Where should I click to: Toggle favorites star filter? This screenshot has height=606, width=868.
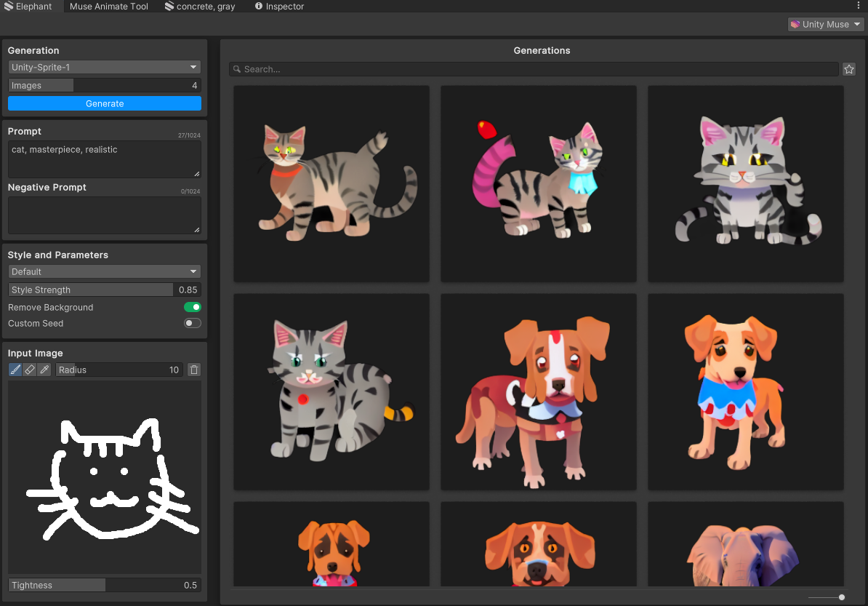pos(849,69)
